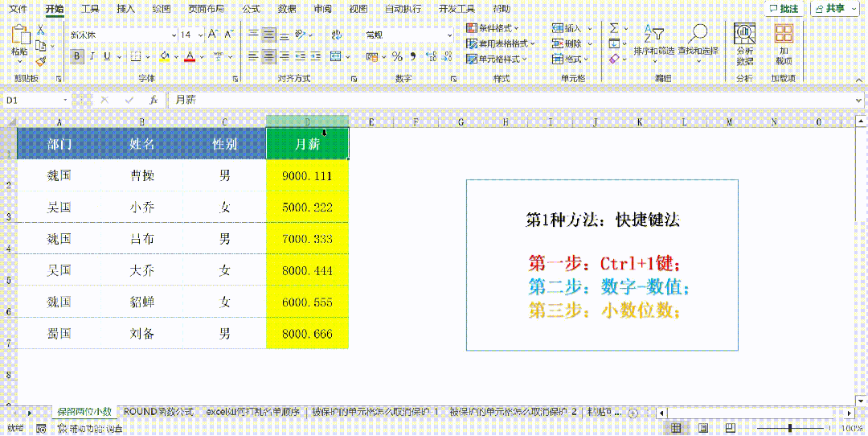Click the Merge and Center icon
Screen dimensions: 868x436
(x=335, y=56)
